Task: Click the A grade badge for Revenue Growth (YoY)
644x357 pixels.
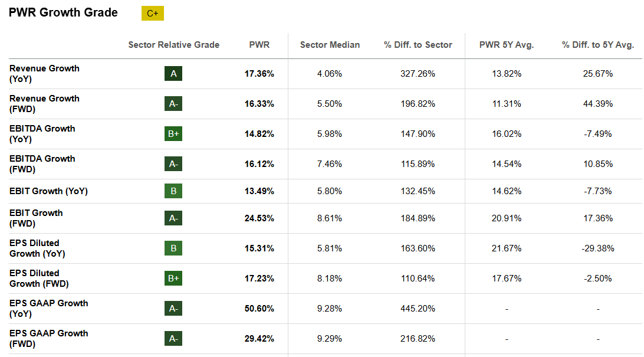Action: (x=173, y=74)
